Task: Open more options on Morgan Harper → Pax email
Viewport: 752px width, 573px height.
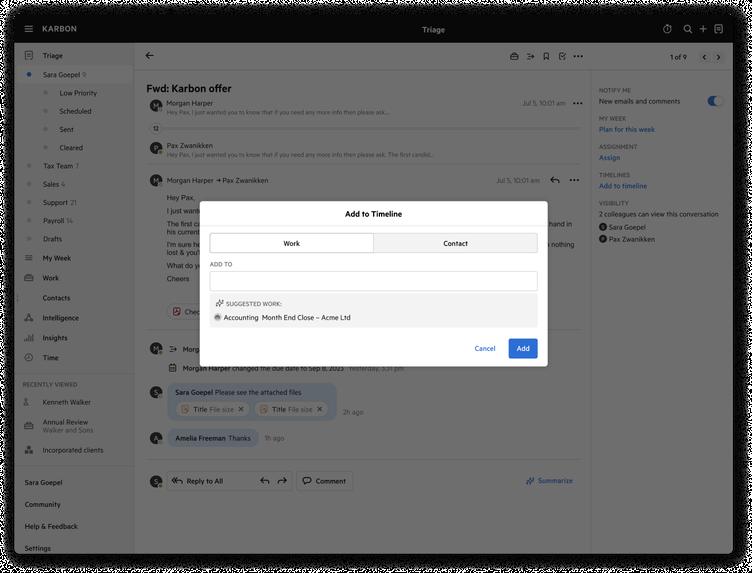Action: tap(574, 180)
